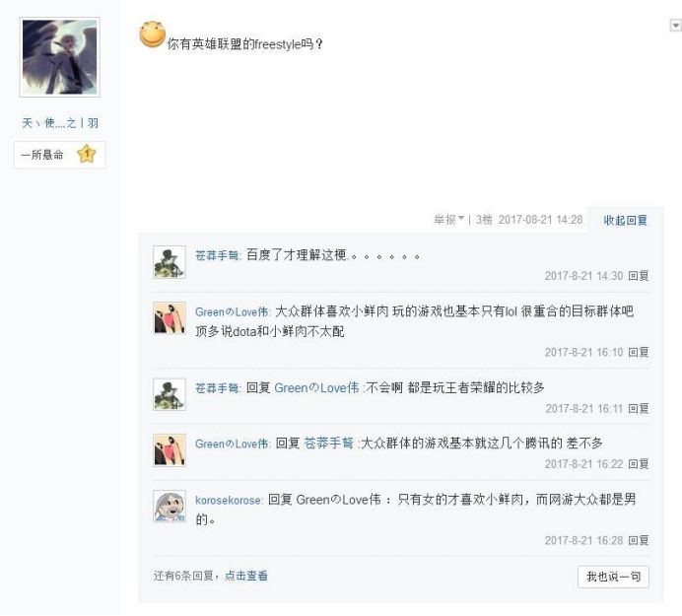Expand hidden replies via 点击查看
The height and width of the screenshot is (616, 682).
tap(246, 576)
